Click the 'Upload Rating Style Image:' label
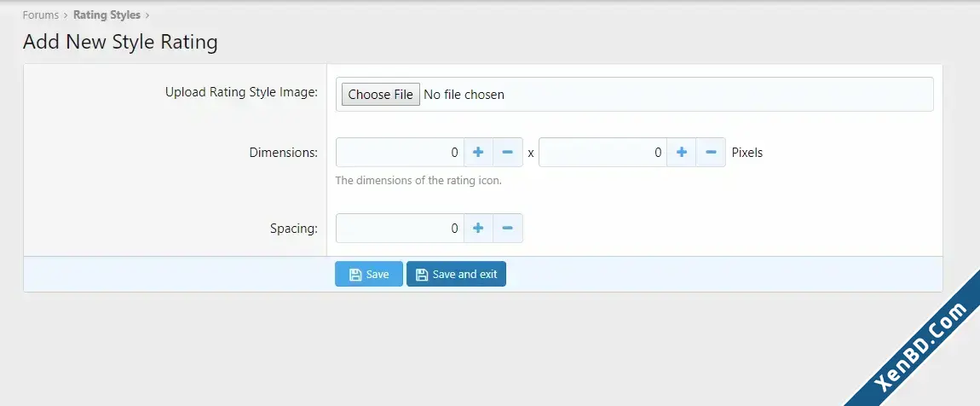Image resolution: width=980 pixels, height=406 pixels. [241, 92]
